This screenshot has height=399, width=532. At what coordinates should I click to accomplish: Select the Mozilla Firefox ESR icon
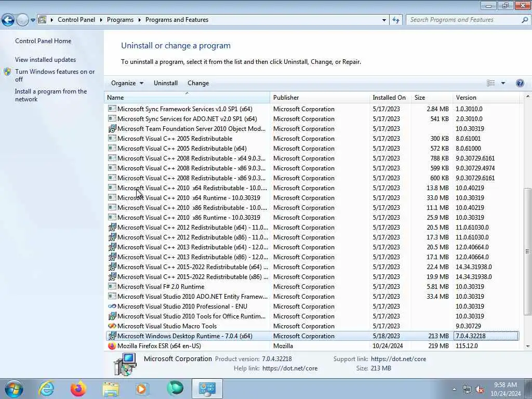(112, 345)
